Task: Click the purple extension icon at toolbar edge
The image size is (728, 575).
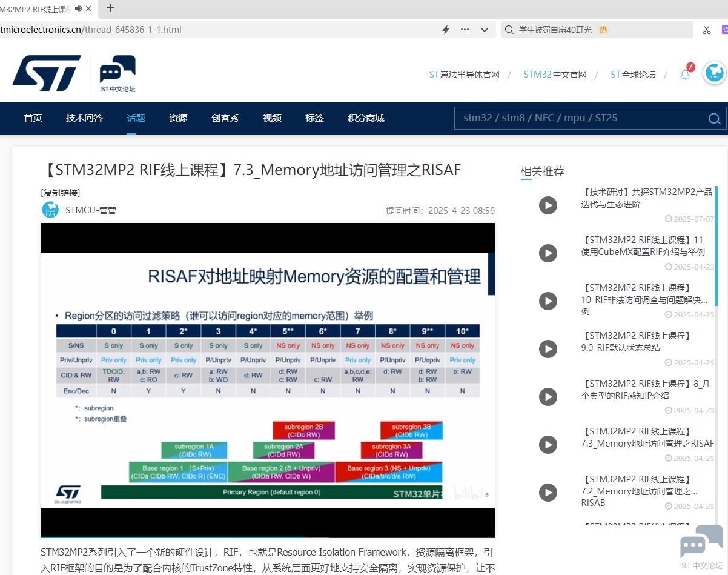Action: [x=725, y=30]
